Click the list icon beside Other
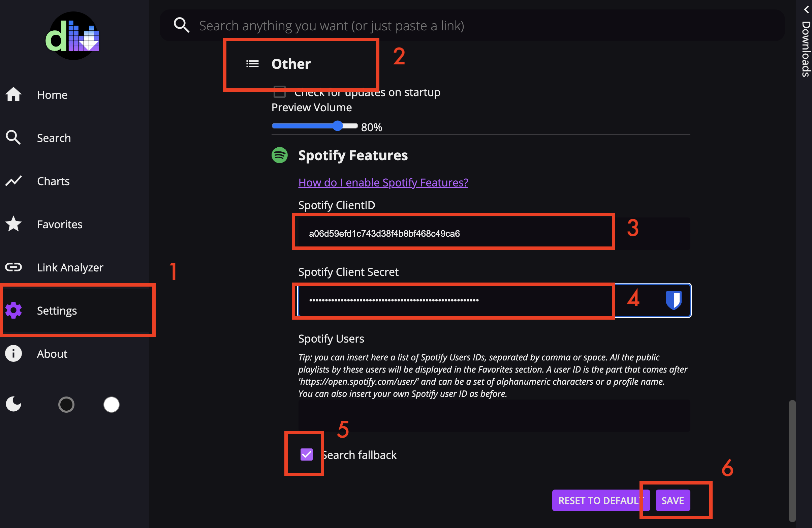Image resolution: width=812 pixels, height=528 pixels. click(x=252, y=64)
